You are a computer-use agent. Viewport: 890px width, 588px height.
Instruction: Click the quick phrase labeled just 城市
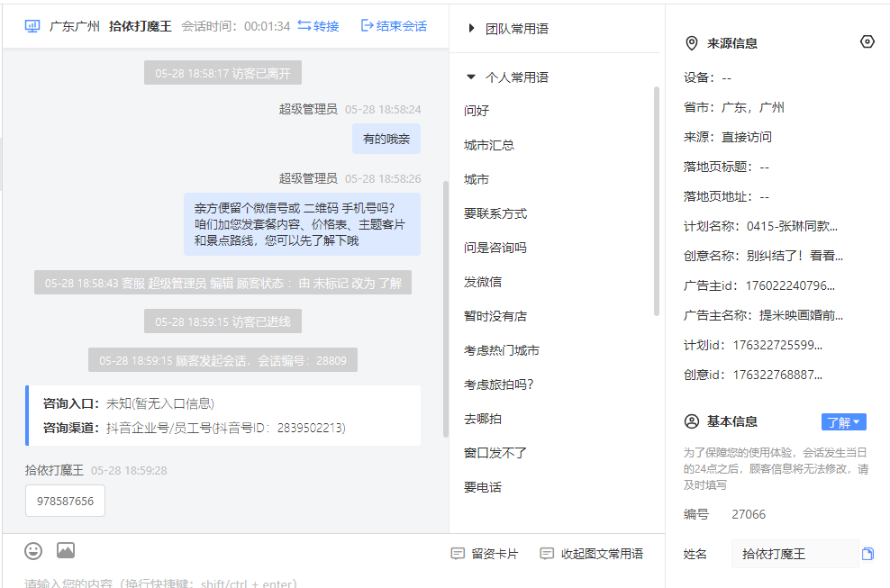tap(477, 179)
